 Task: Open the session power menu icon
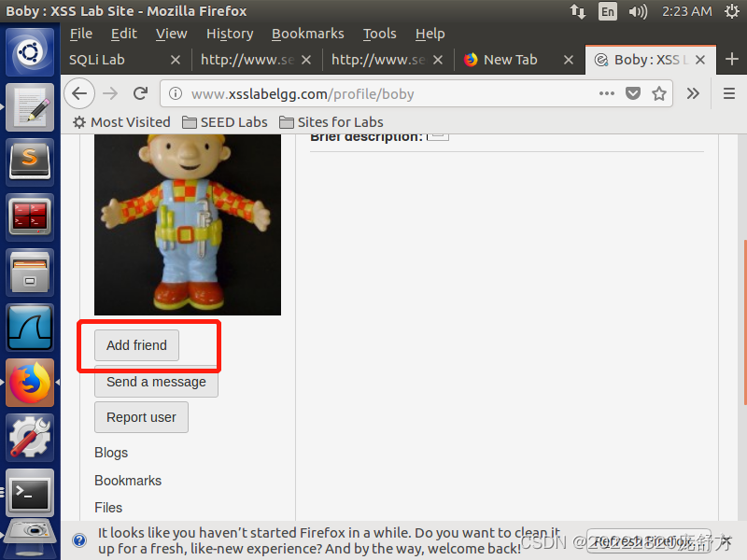tap(732, 11)
